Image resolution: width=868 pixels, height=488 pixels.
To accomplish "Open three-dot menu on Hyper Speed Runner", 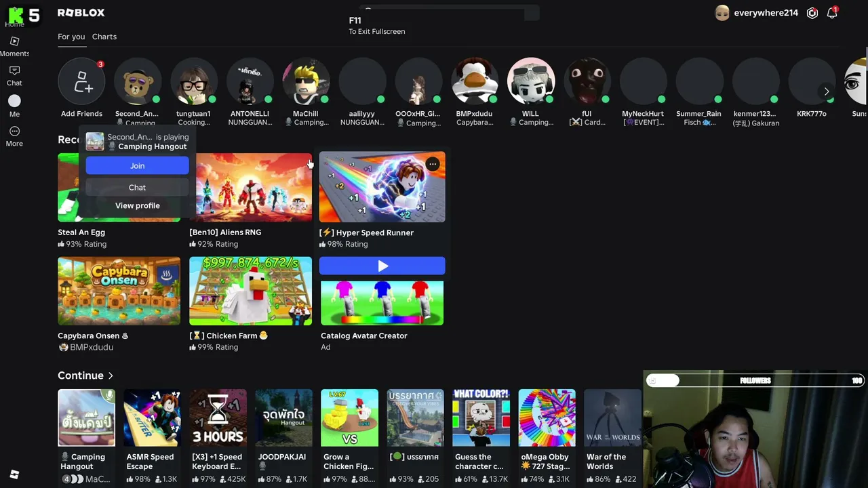I will [x=433, y=164].
